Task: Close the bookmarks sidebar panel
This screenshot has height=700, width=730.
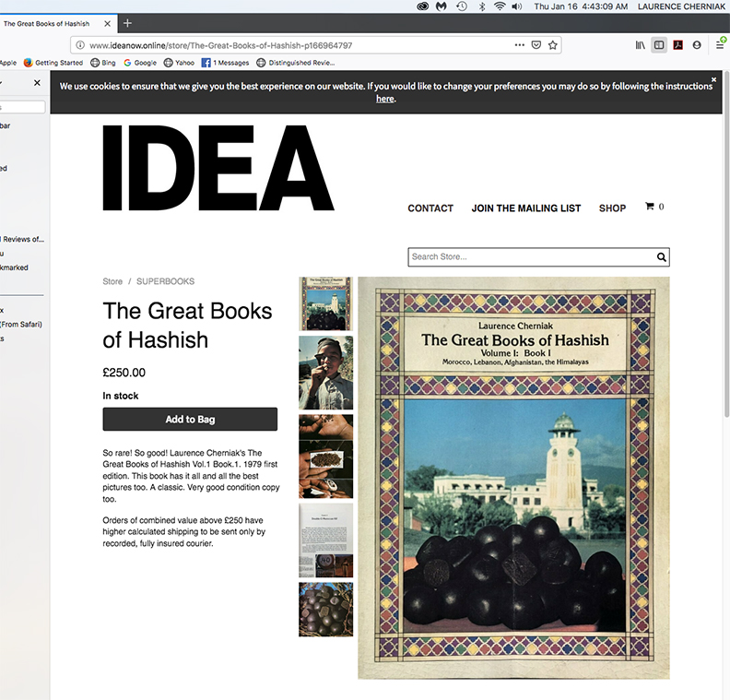Action: click(37, 83)
